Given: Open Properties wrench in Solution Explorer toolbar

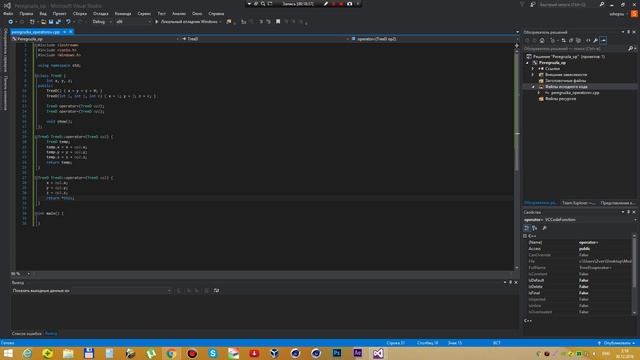Looking at the screenshot, I should (x=596, y=40).
